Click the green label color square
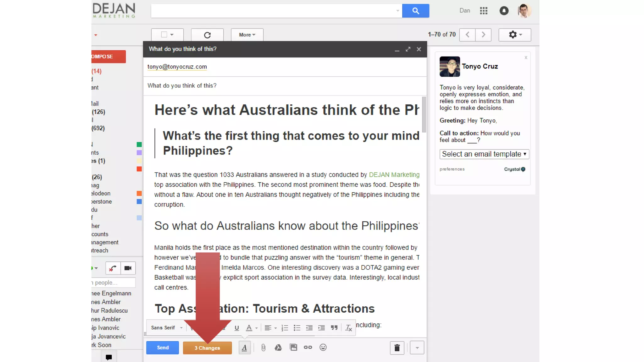Image resolution: width=644 pixels, height=362 pixels. 139,145
